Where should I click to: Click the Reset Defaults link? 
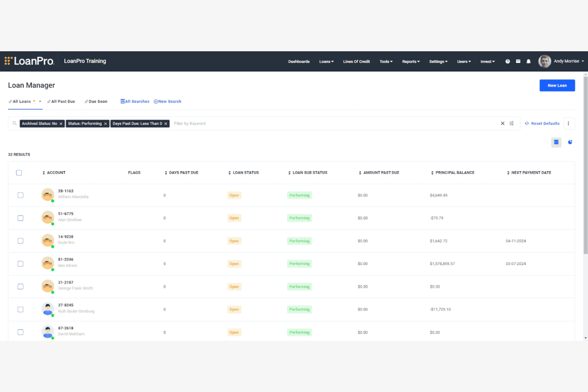[x=545, y=123]
